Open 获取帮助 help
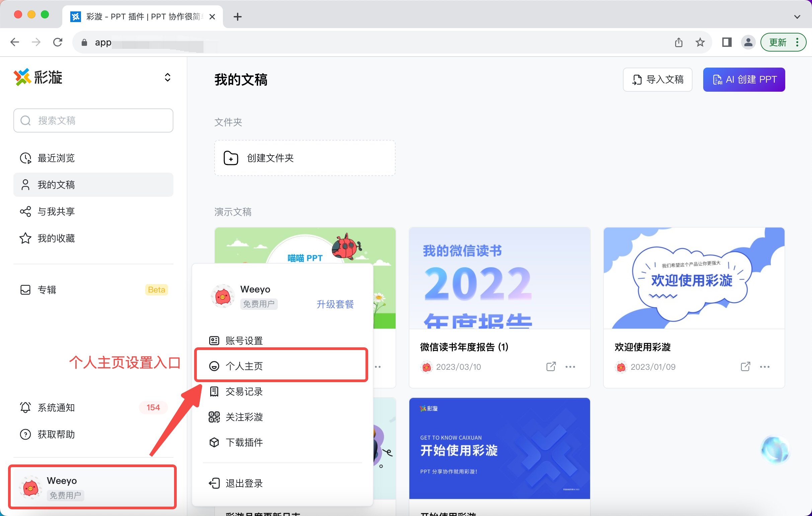The image size is (812, 516). 93,434
